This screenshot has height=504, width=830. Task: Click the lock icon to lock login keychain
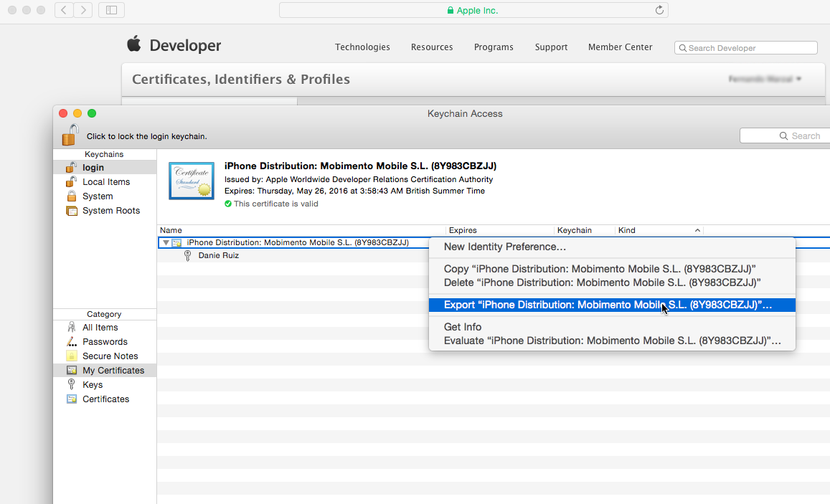pyautogui.click(x=70, y=135)
